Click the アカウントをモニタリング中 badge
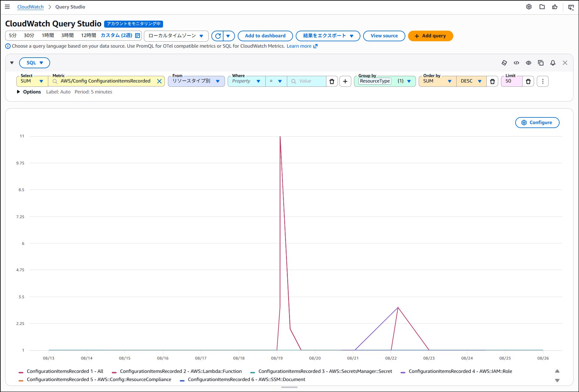The width and height of the screenshot is (579, 392). point(134,24)
